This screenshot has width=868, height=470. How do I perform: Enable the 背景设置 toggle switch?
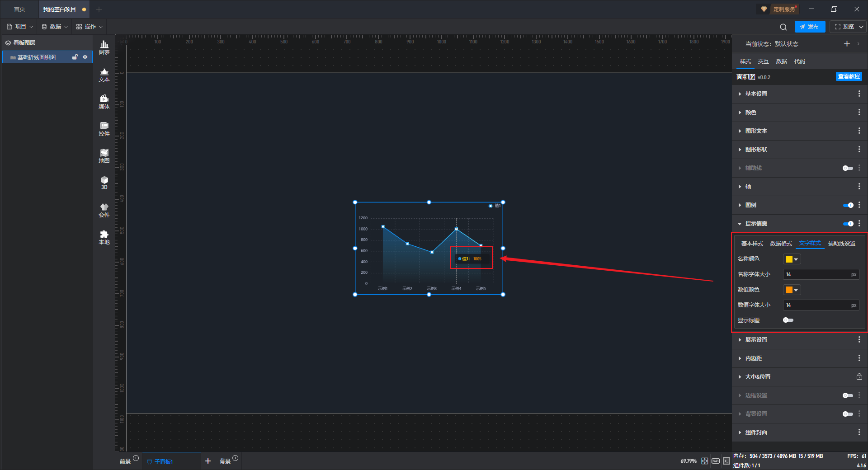tap(848, 414)
